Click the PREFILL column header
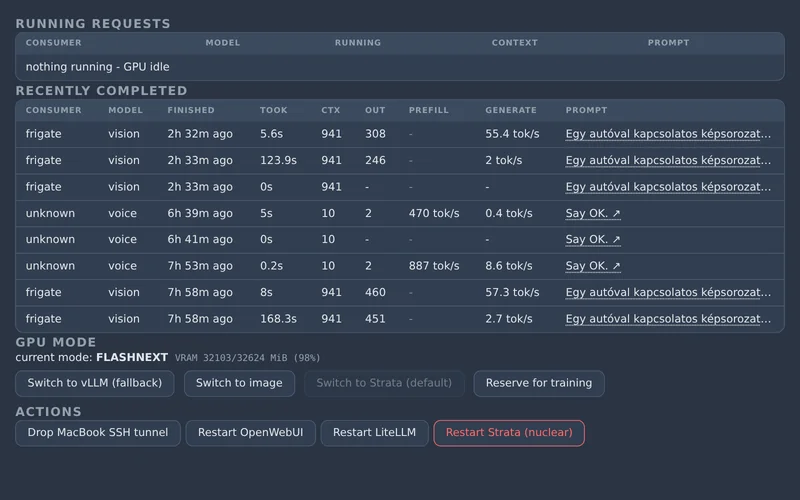This screenshot has width=800, height=500. pyautogui.click(x=429, y=110)
